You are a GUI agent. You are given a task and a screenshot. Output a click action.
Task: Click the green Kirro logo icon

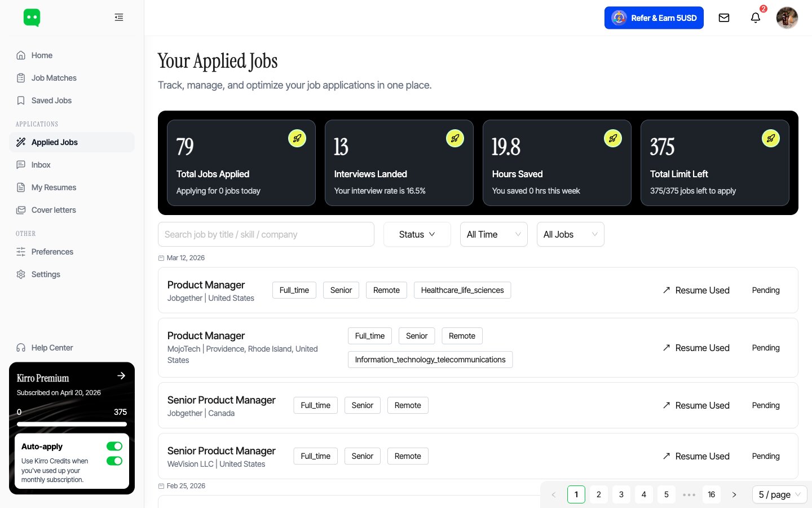click(x=32, y=17)
